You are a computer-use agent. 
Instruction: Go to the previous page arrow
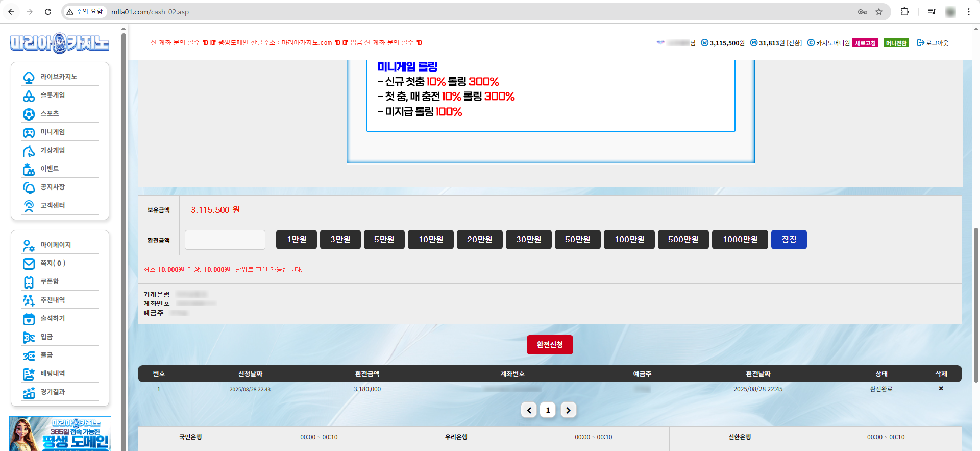529,410
